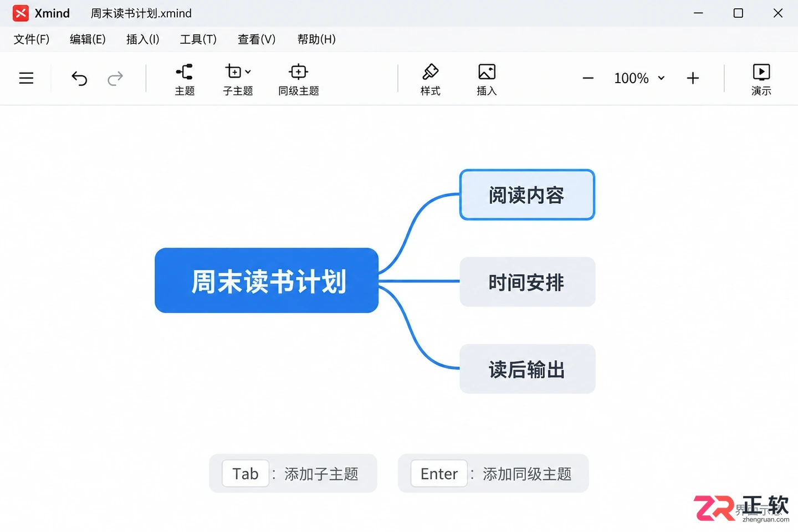Start 演示 presentation mode
The image size is (798, 532).
761,79
